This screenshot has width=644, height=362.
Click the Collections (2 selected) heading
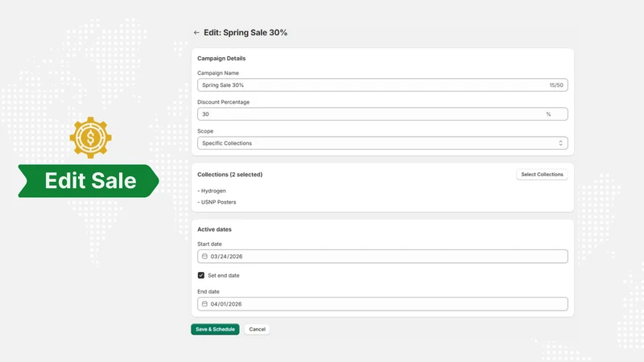pyautogui.click(x=229, y=175)
